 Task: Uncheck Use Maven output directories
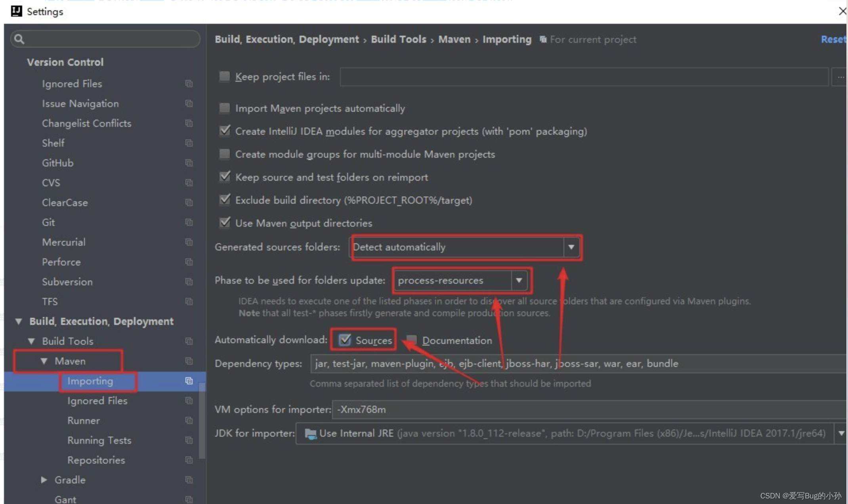225,223
